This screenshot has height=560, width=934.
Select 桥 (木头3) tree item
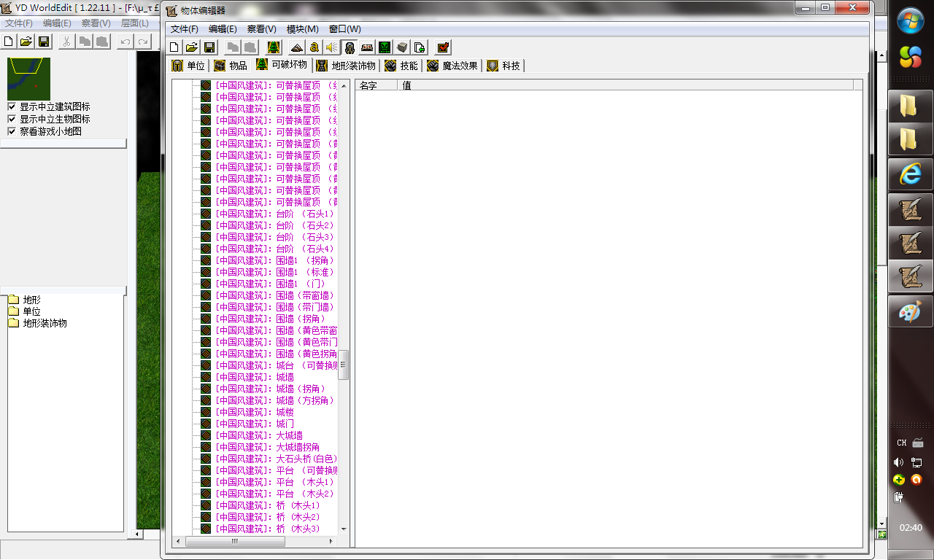pyautogui.click(x=268, y=529)
